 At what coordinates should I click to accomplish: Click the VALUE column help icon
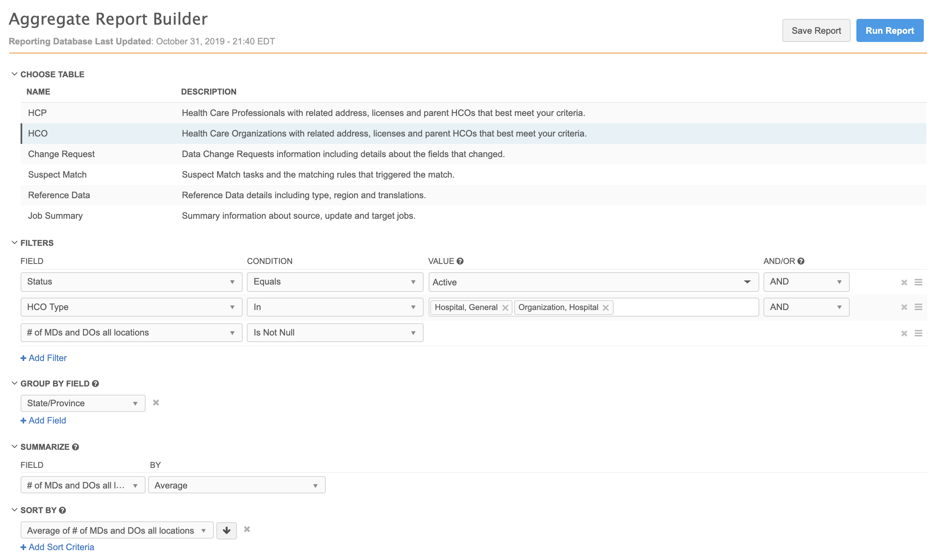tap(460, 261)
